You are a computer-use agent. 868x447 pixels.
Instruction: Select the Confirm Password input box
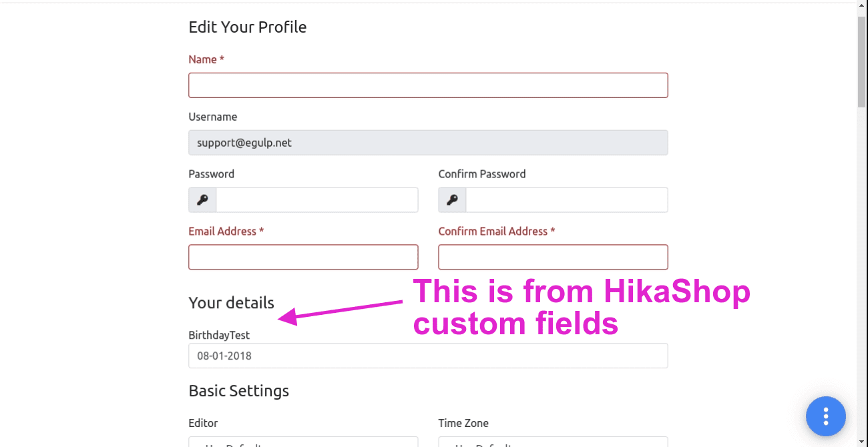point(566,200)
